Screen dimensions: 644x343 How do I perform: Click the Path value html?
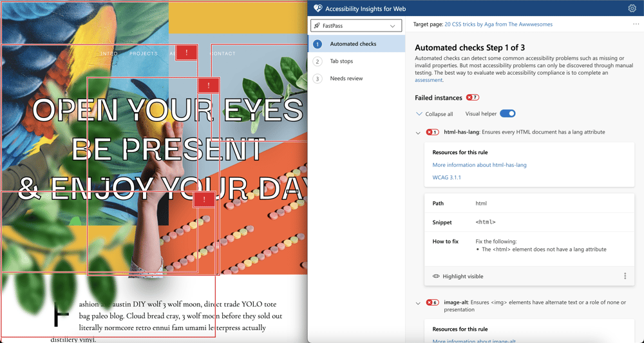481,203
